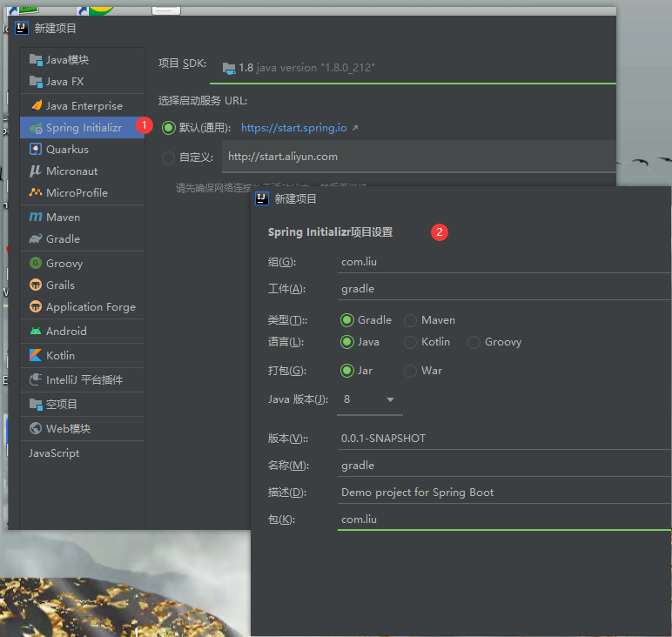Viewport: 672px width, 637px height.
Task: Click the 工件(A) artifact field
Action: click(x=504, y=289)
